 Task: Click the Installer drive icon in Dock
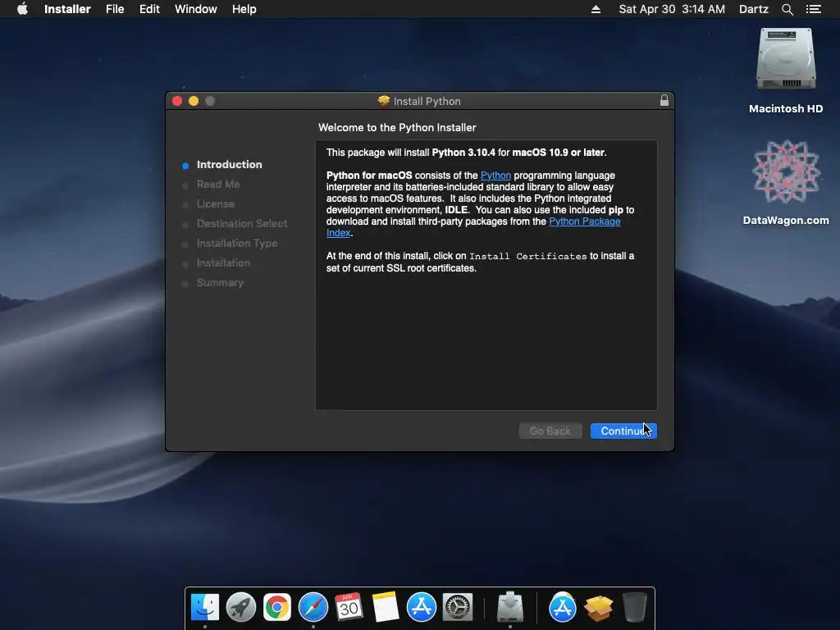[x=510, y=607]
